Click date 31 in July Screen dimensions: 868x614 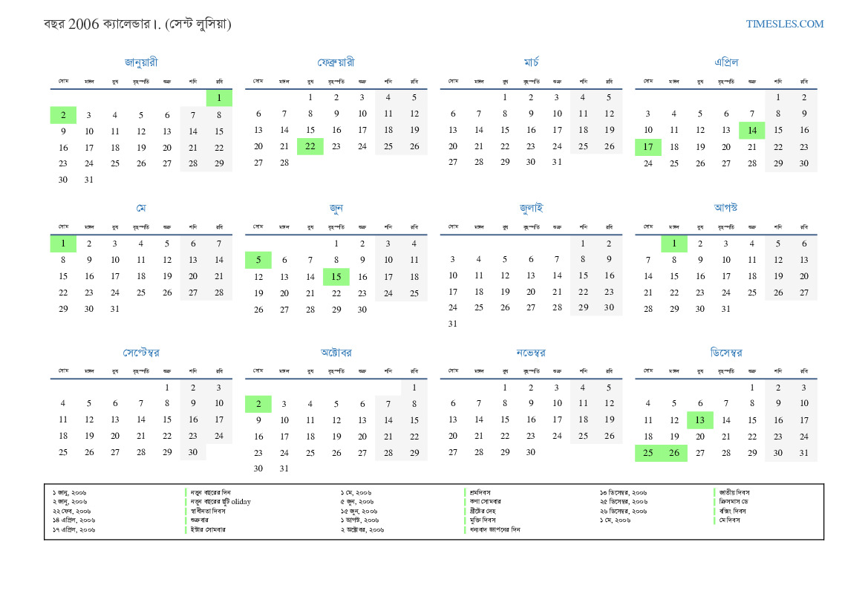(x=453, y=324)
